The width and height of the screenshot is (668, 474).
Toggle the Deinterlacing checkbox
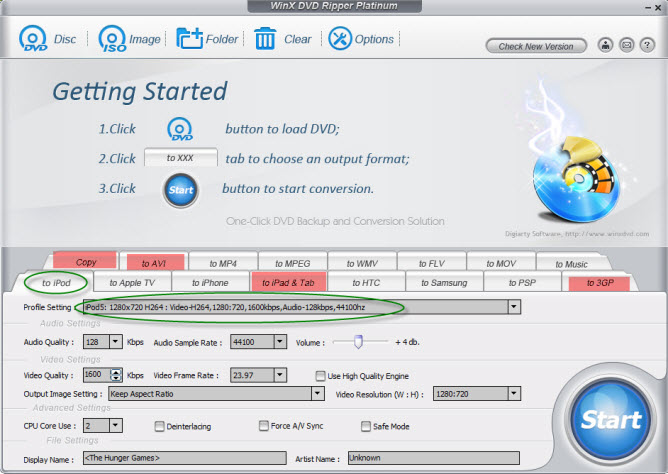tap(159, 426)
